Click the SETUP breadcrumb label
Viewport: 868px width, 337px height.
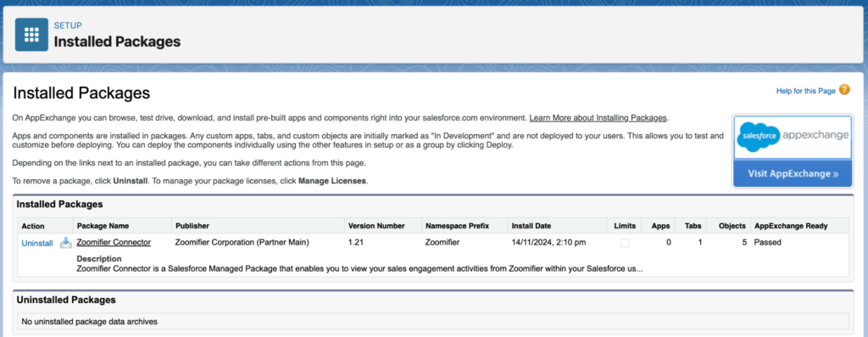tap(68, 25)
